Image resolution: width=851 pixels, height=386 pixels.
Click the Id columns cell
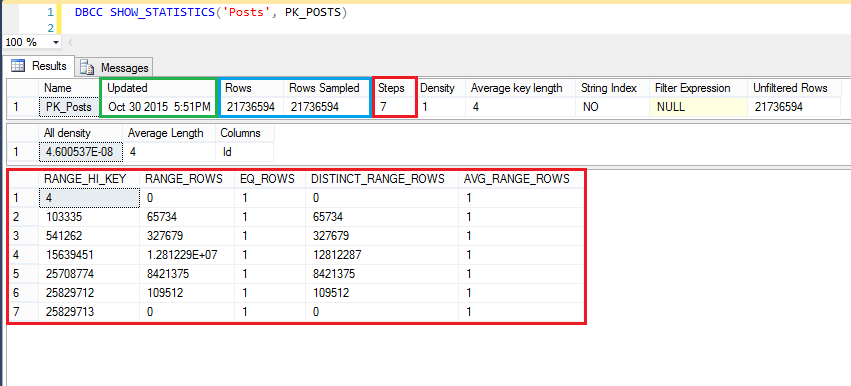click(245, 152)
